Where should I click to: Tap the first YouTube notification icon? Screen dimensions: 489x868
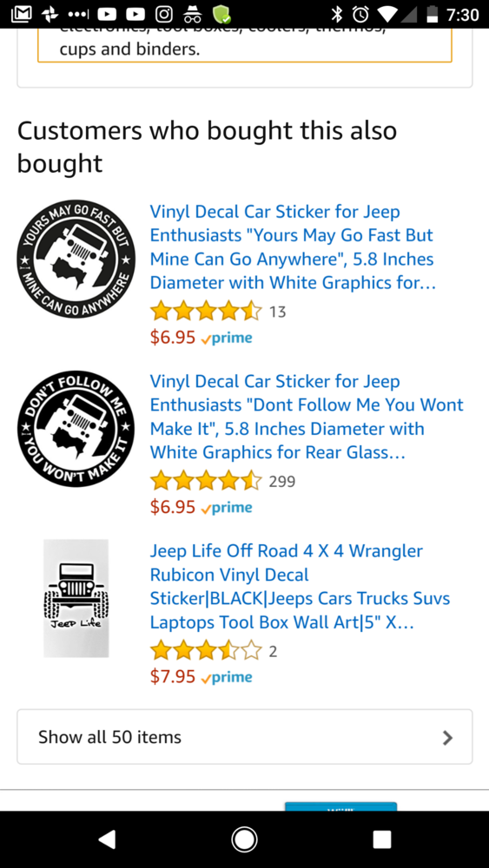[x=107, y=15]
